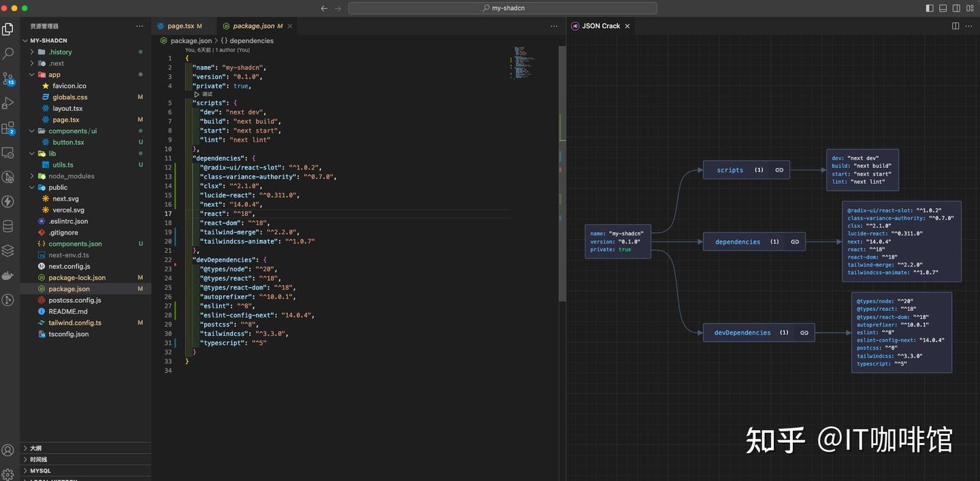Open the Search view in activity bar

point(8,53)
